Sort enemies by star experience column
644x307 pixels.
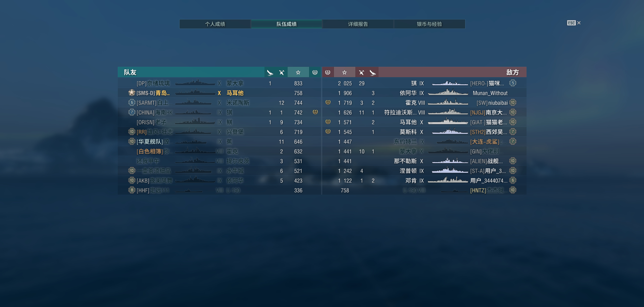point(344,72)
